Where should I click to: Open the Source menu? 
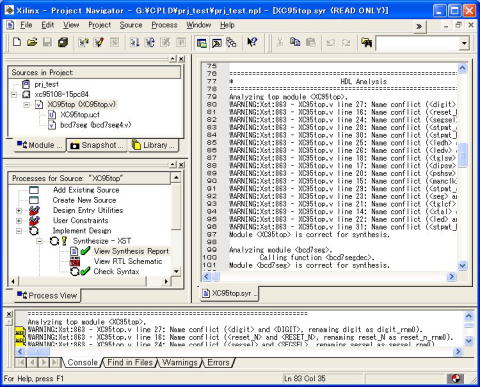pos(131,25)
